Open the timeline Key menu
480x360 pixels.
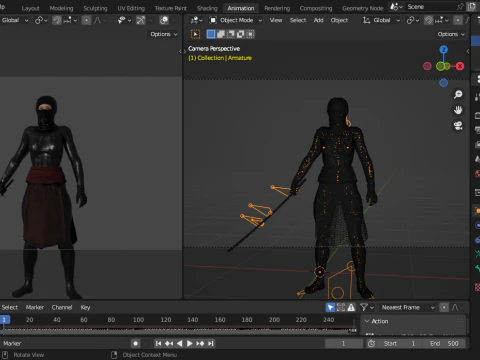click(85, 307)
